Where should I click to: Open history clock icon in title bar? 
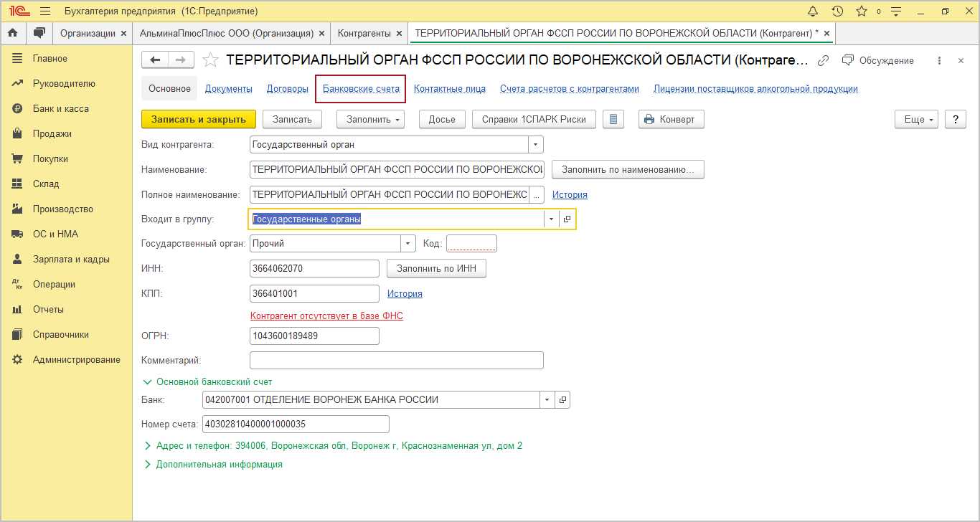pos(837,11)
